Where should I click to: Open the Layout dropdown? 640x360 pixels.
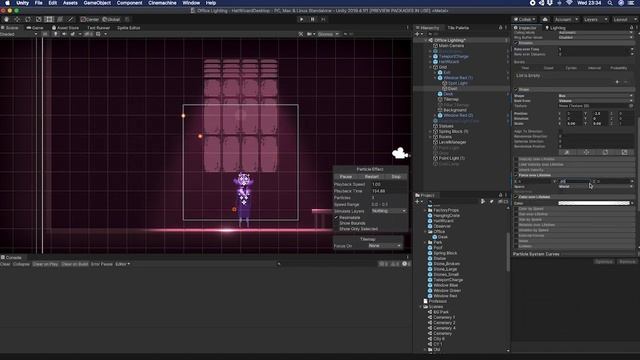point(624,19)
